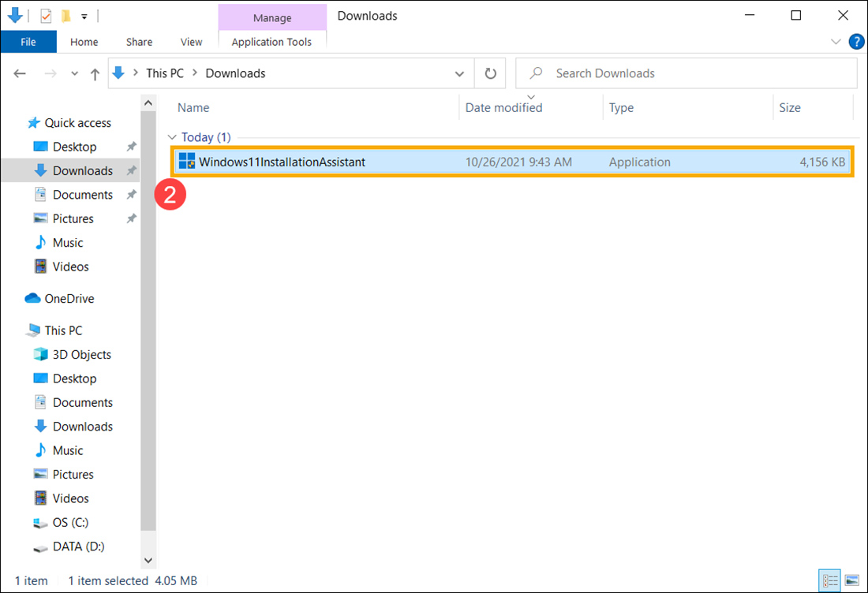
Task: Navigate up to This PC
Action: (94, 73)
